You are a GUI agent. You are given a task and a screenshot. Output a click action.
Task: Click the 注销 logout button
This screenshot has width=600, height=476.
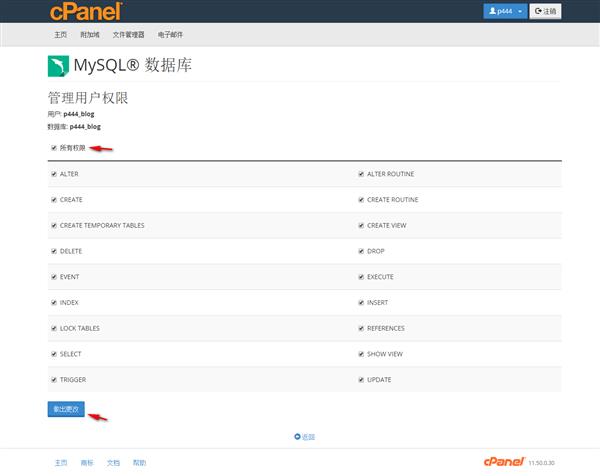click(545, 11)
